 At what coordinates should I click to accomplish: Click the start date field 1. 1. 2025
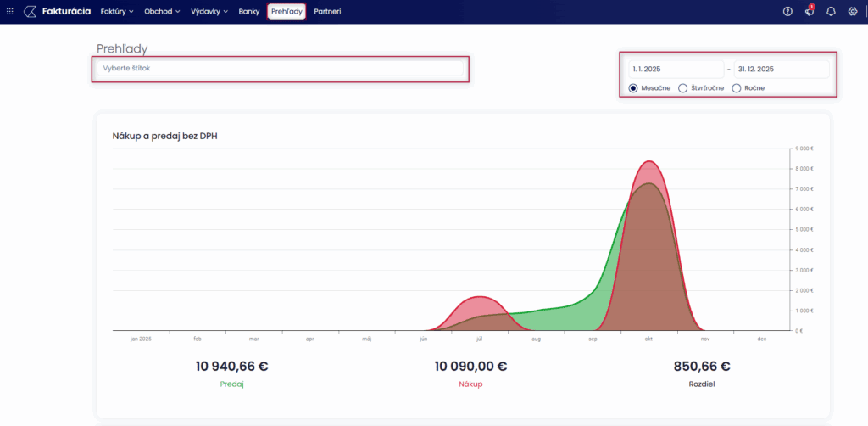[x=676, y=69]
